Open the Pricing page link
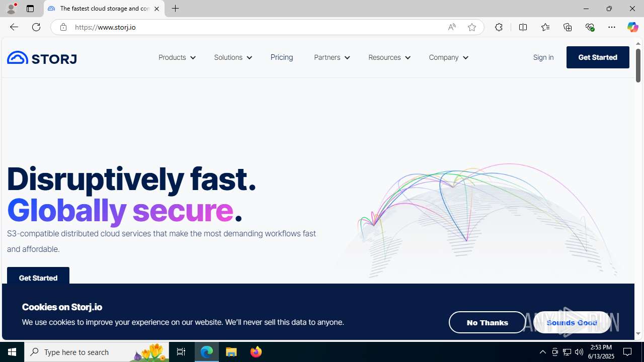This screenshot has height=362, width=644. point(282,57)
